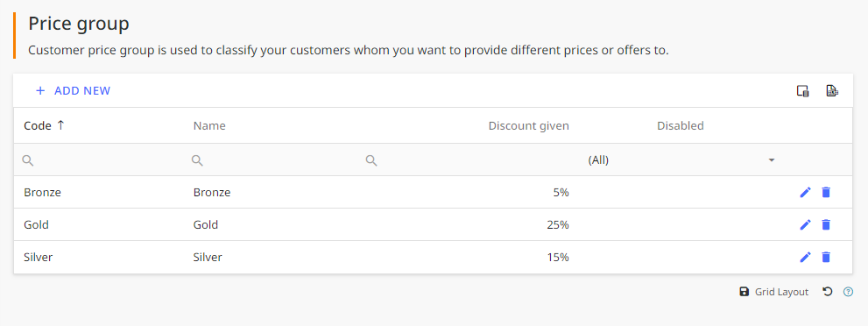Screen dimensions: 868x326
Task: Edit the Bronze price group
Action: pyautogui.click(x=806, y=192)
